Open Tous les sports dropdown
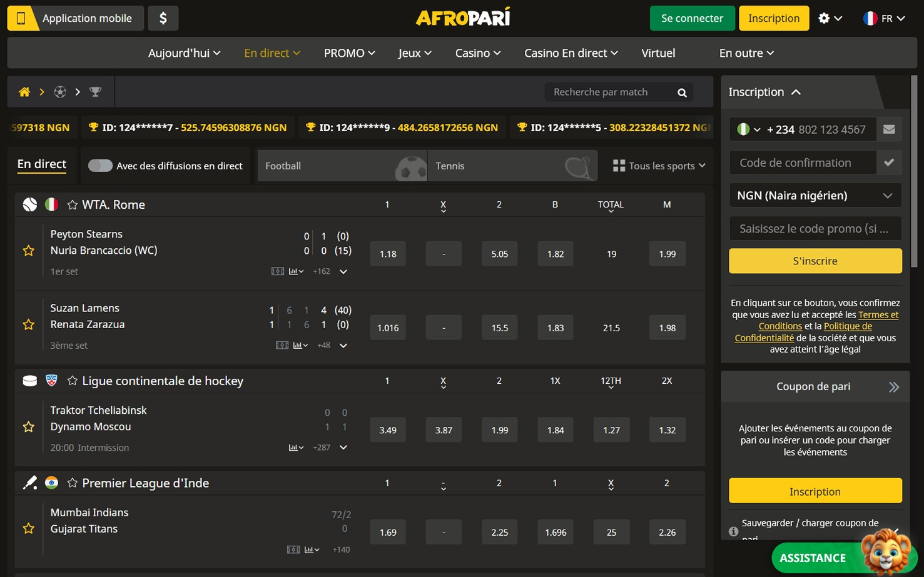Viewport: 924px width, 577px height. [659, 166]
